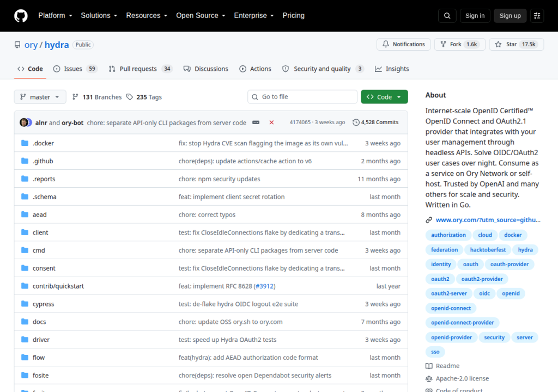Click the driver folder icon
The width and height of the screenshot is (558, 392).
click(x=25, y=339)
